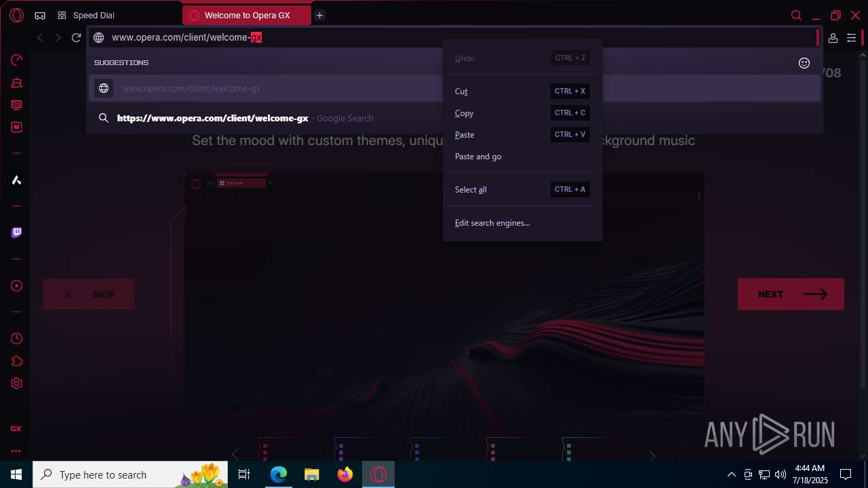Image resolution: width=868 pixels, height=488 pixels.
Task: Open Task View on the taskbar
Action: (x=245, y=474)
